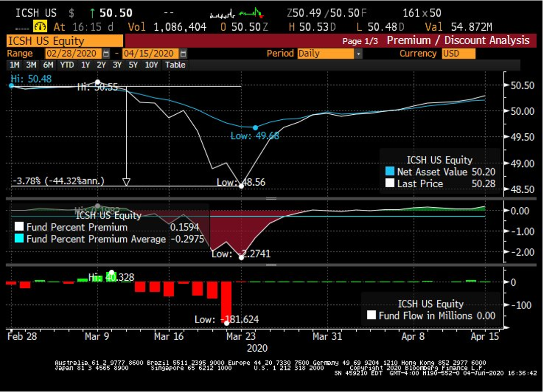
Task: Click the L 50.48D low price
Action: [x=380, y=27]
